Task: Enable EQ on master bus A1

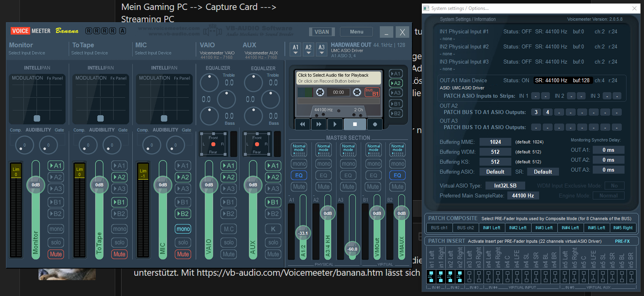Action: [299, 175]
